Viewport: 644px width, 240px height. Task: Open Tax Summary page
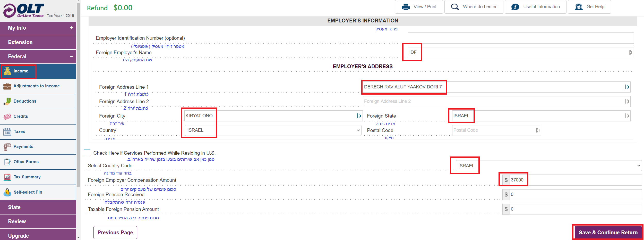pos(38,177)
